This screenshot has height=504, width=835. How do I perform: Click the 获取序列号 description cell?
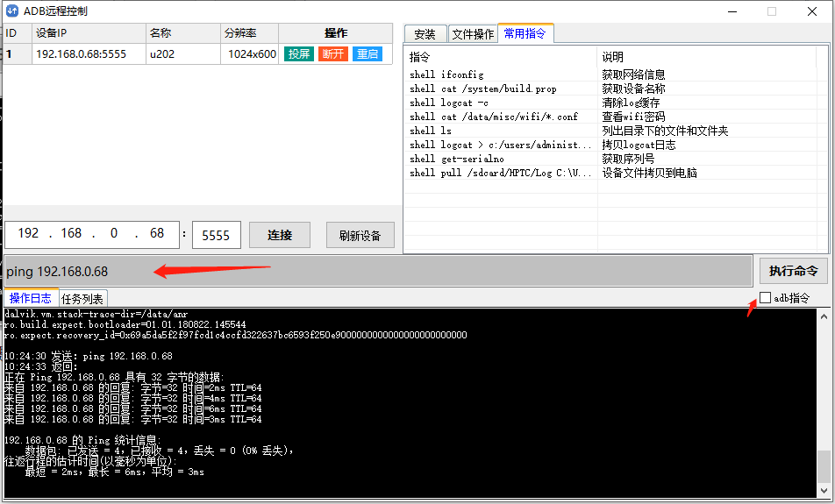tap(628, 159)
